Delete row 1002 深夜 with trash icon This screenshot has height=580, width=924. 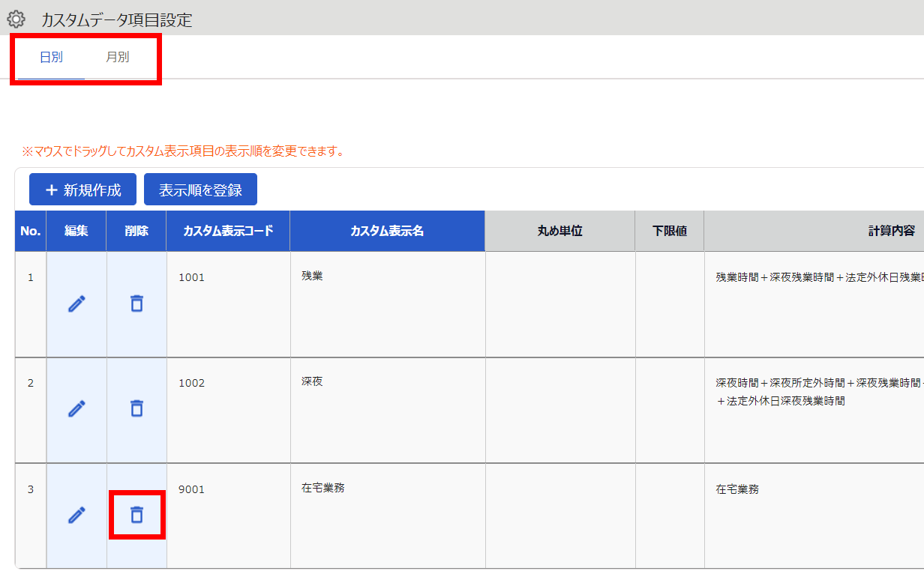pos(136,408)
